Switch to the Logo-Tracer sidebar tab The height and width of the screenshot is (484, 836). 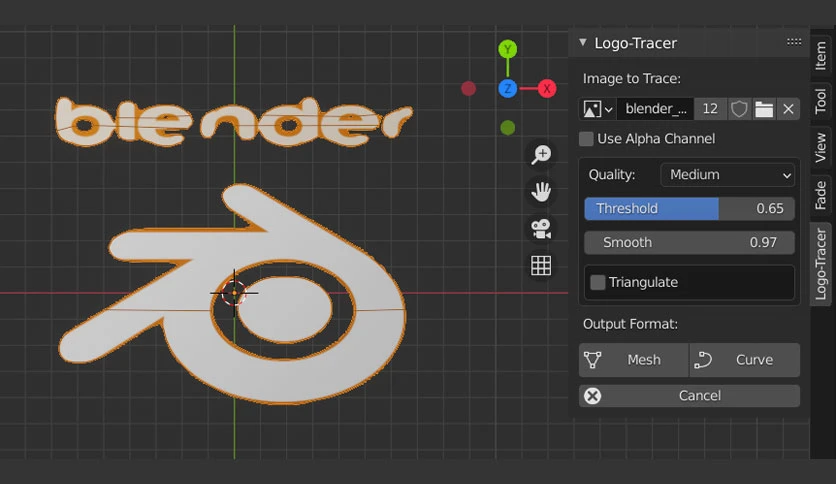[821, 264]
